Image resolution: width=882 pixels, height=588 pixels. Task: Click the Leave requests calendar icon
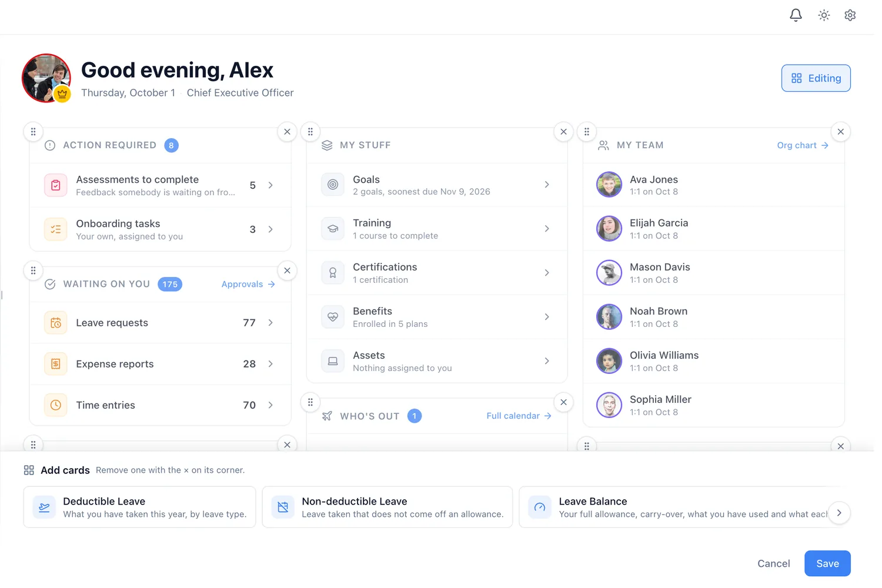(56, 323)
